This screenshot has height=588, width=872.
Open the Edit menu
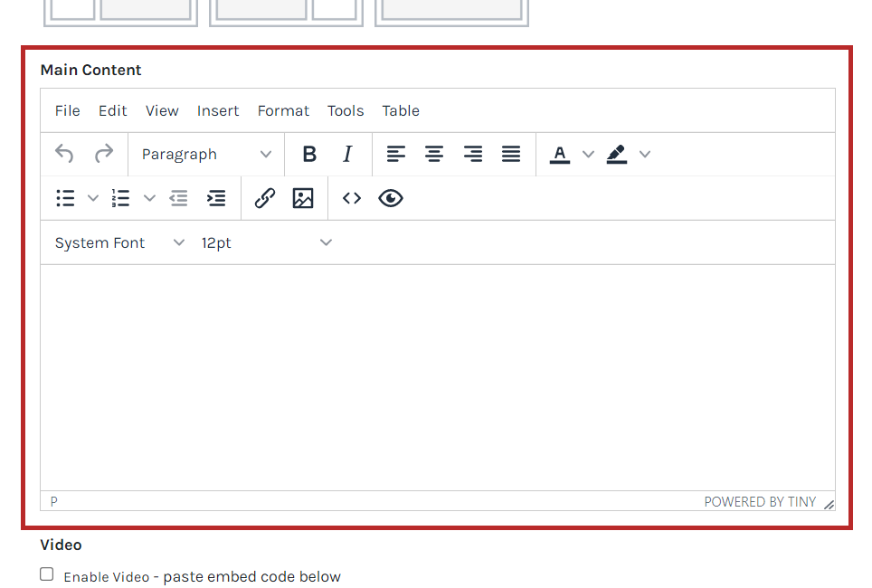coord(113,110)
